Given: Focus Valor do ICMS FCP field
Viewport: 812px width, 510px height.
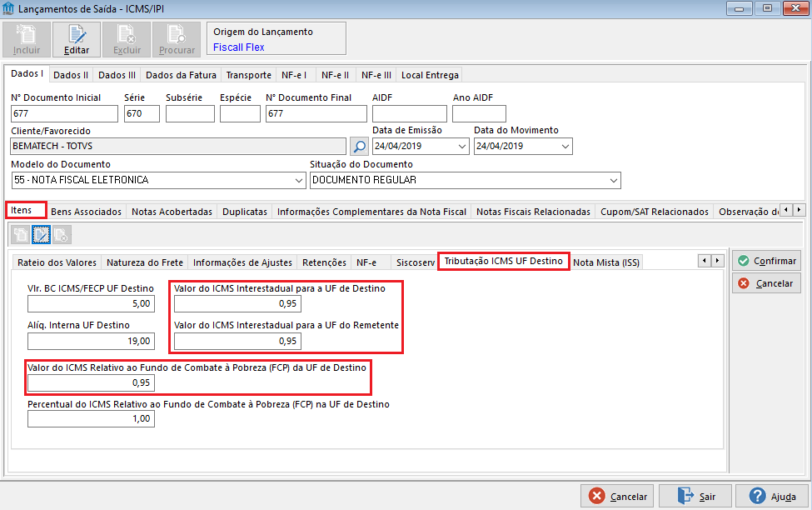Looking at the screenshot, I should [x=91, y=383].
